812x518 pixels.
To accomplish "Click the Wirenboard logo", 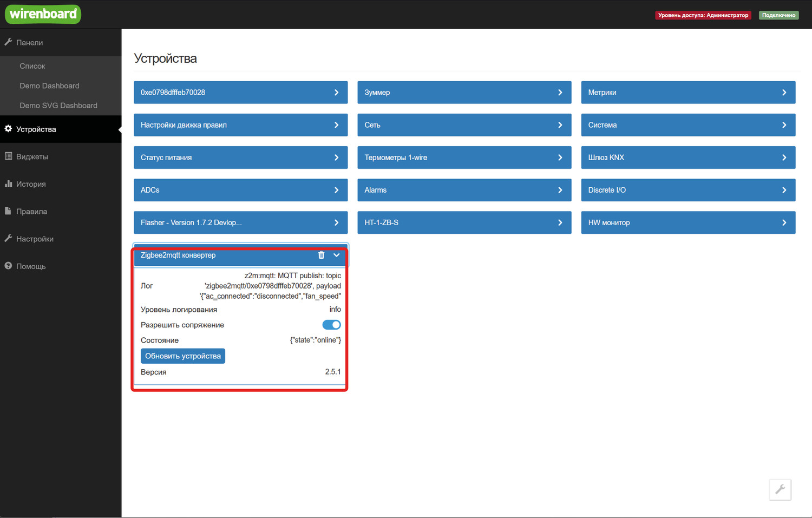I will (x=43, y=14).
